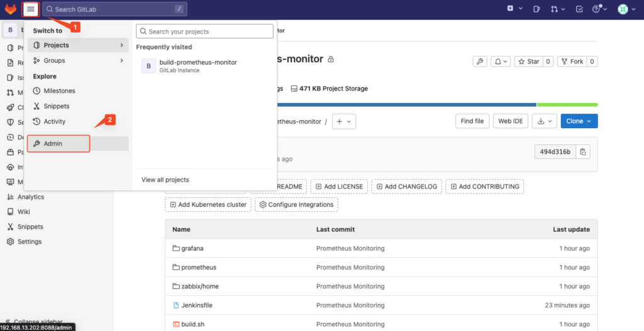Image resolution: width=644 pixels, height=331 pixels.
Task: Fork the project
Action: tap(572, 62)
